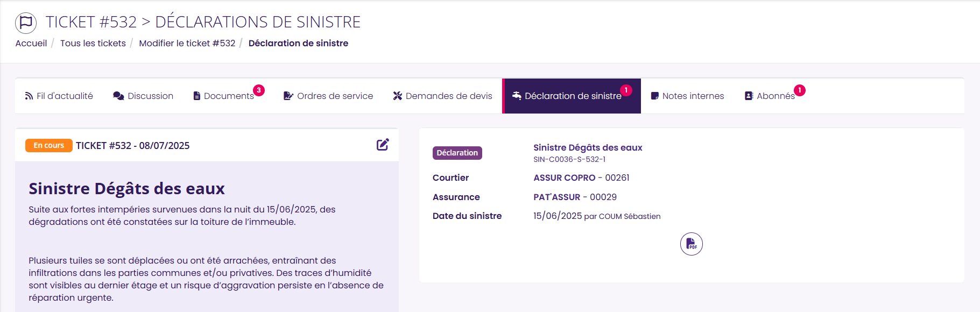
Task: Click the En cours status badge
Action: (x=49, y=145)
